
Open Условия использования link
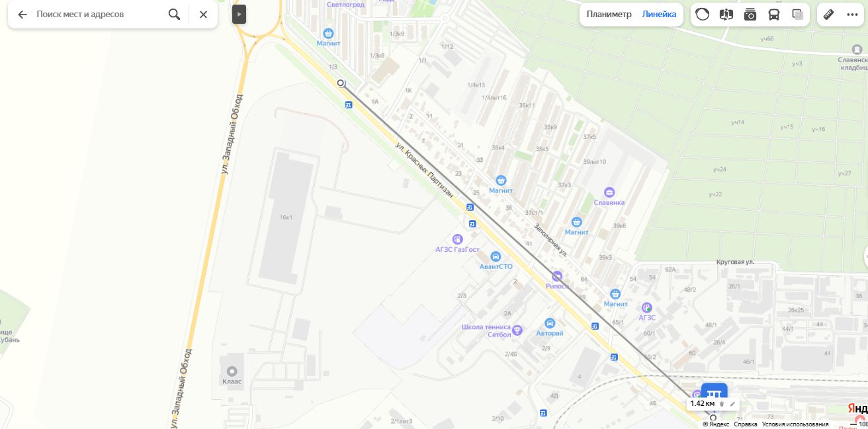point(795,424)
